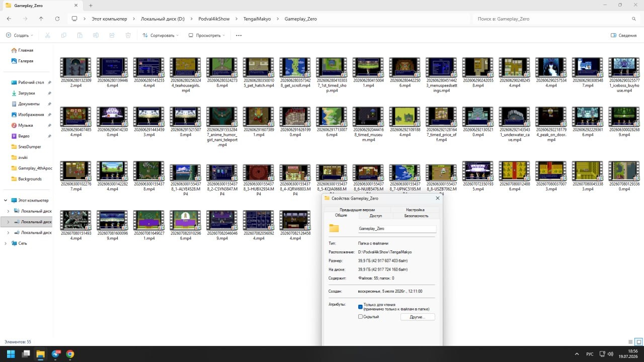Click the Другие... button
The height and width of the screenshot is (362, 644).
point(418,317)
